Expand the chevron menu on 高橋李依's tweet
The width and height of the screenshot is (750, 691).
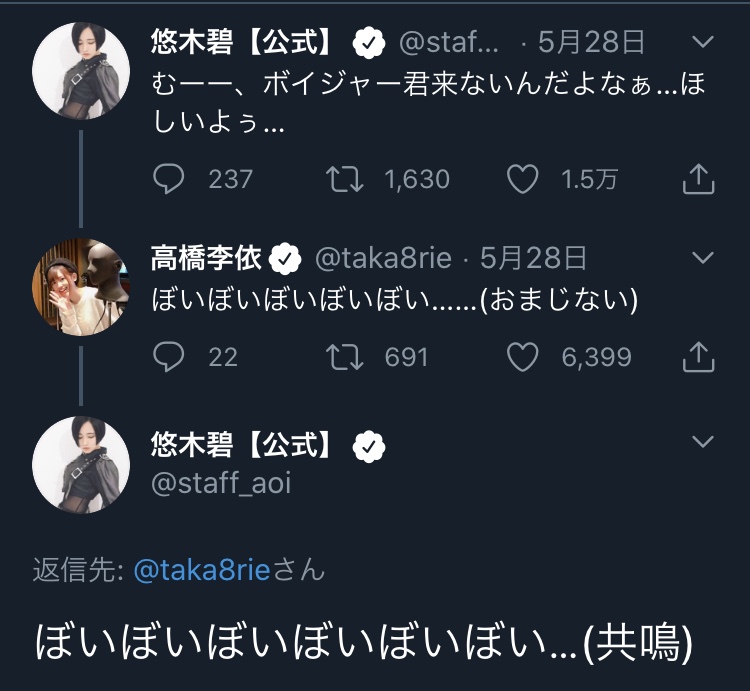[x=703, y=258]
